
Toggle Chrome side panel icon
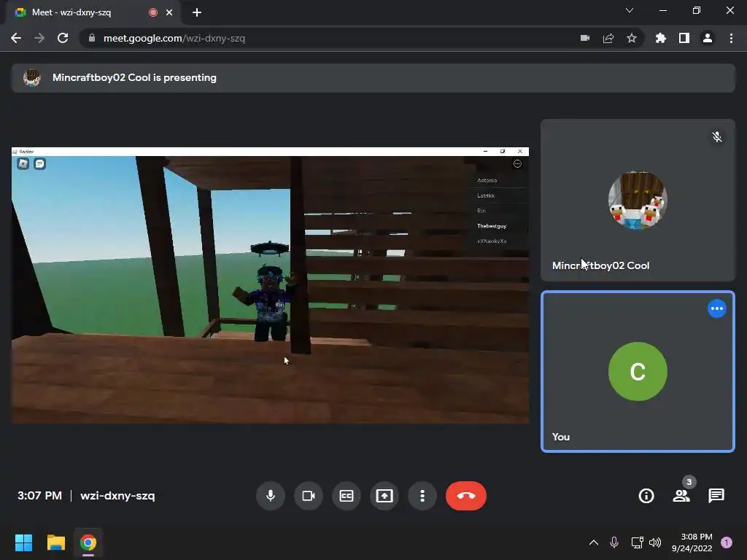[x=684, y=38]
